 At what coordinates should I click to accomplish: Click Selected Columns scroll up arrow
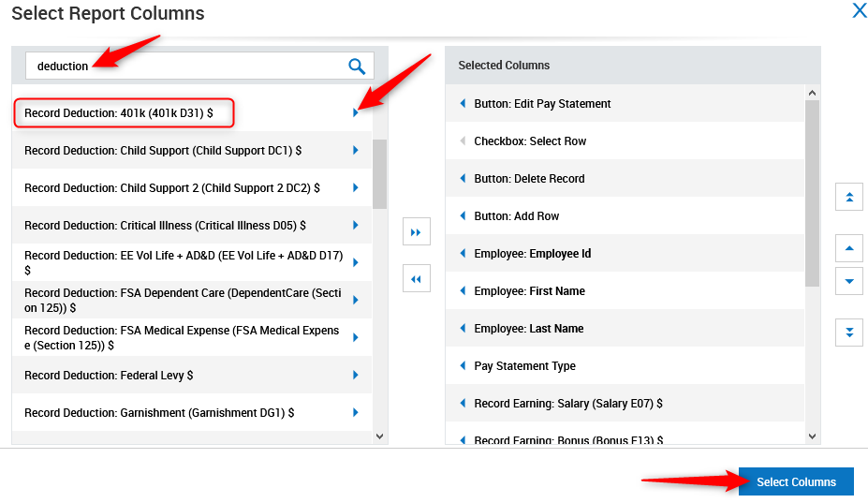pos(812,93)
